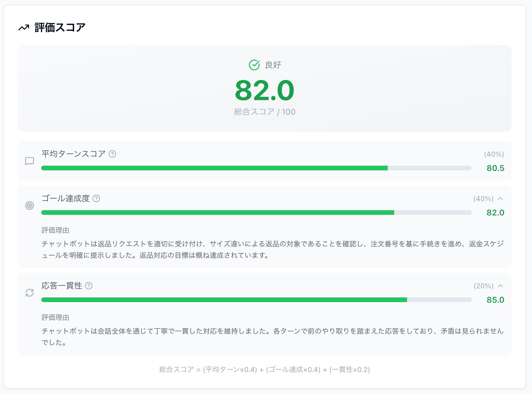532x394 pixels.
Task: Select the overall score 82.0
Action: (265, 92)
